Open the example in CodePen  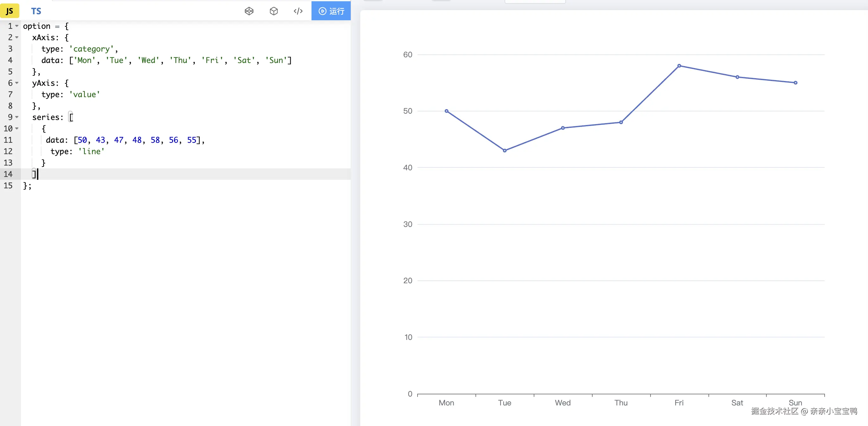(x=249, y=11)
